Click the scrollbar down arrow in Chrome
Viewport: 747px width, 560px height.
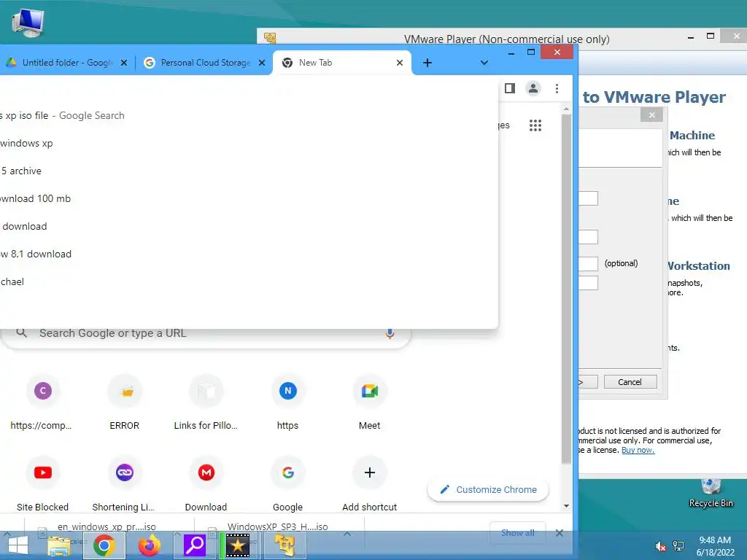pos(566,506)
